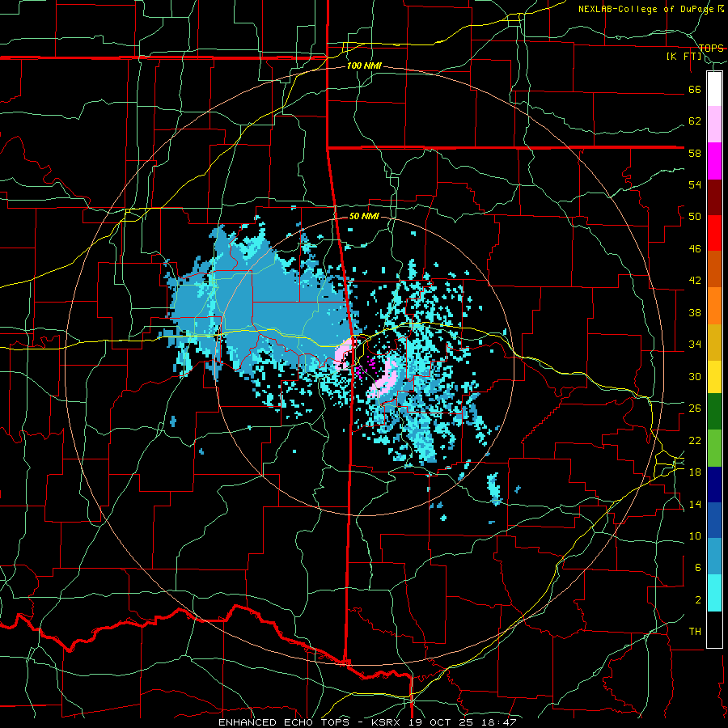This screenshot has width=728, height=728.
Task: Click the "TH" threshold label
Action: click(x=695, y=632)
